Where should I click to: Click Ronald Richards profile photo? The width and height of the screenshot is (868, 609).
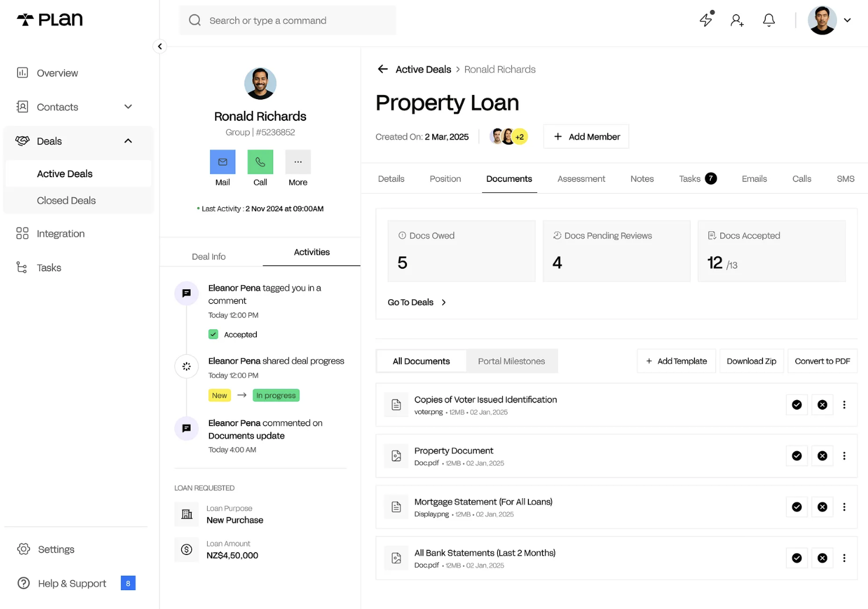[260, 83]
